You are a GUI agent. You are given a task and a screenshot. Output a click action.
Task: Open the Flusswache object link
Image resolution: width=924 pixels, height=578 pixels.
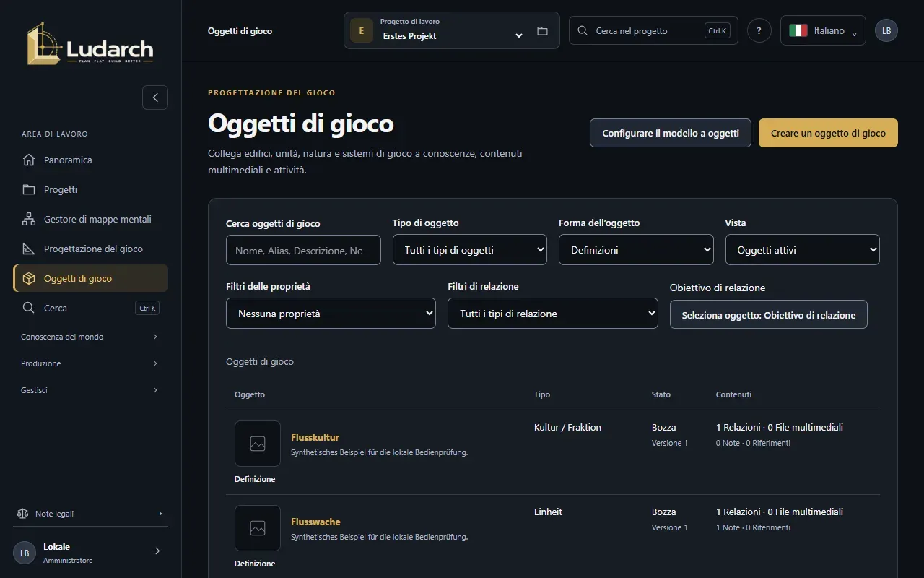pyautogui.click(x=315, y=522)
